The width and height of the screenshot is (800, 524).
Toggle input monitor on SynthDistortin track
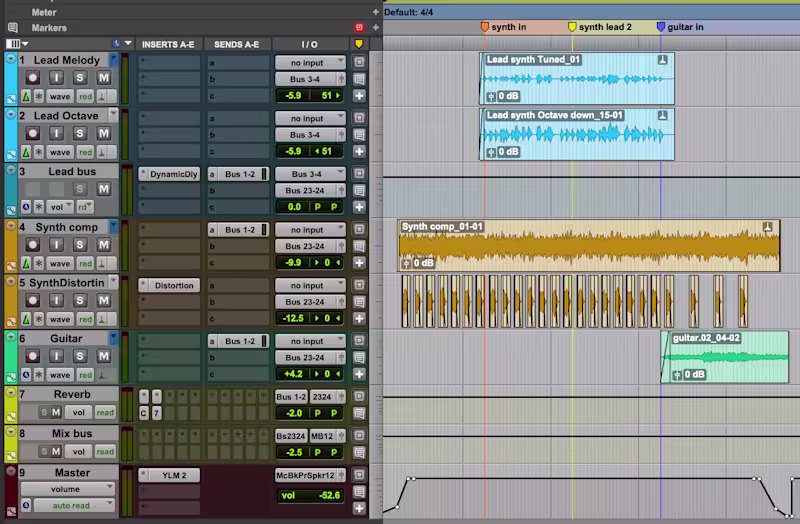point(56,301)
